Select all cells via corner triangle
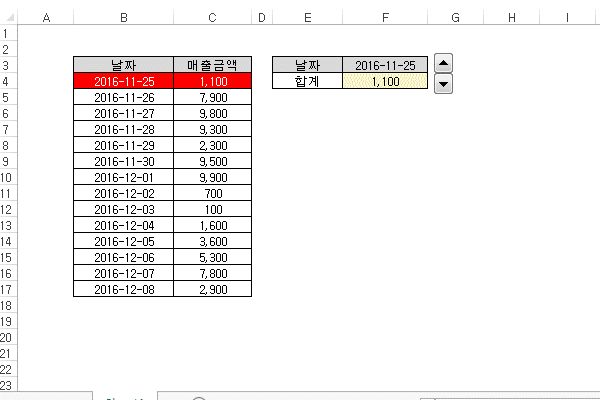 click(9, 17)
